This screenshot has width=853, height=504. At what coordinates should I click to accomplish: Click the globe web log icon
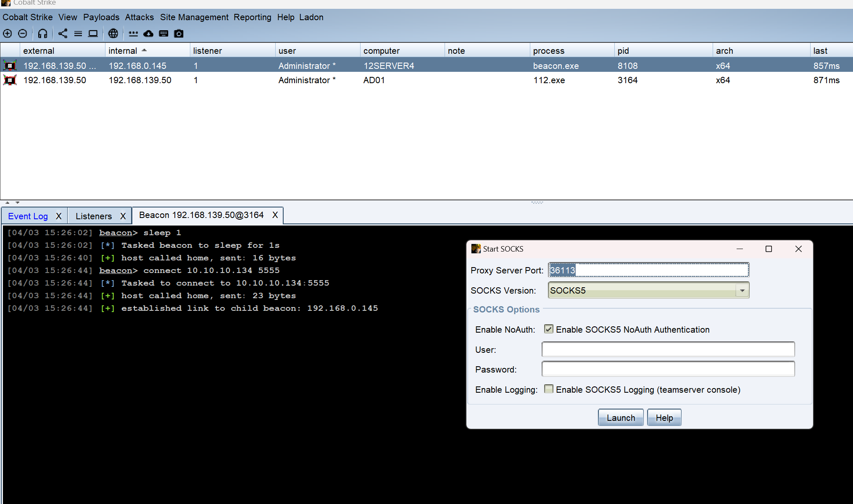click(x=113, y=34)
